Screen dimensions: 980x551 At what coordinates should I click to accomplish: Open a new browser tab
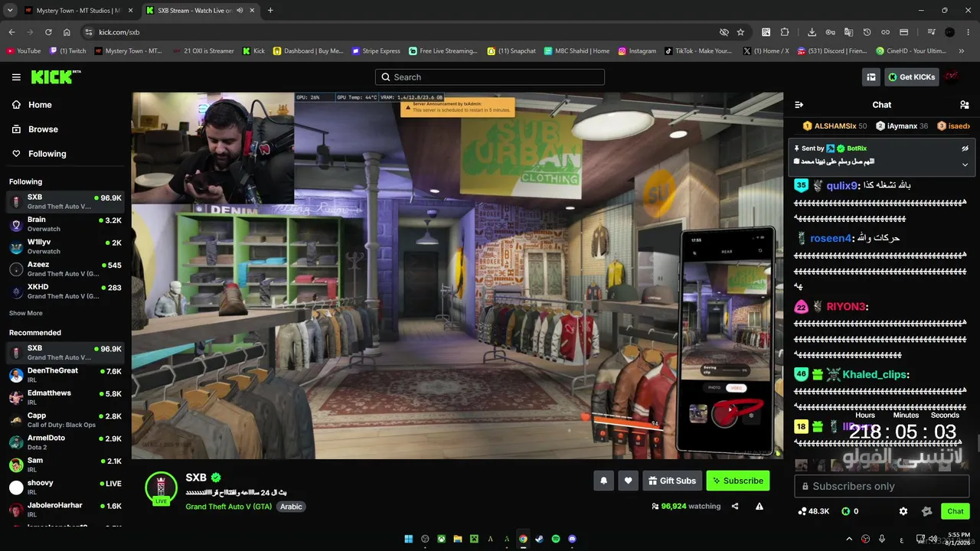pyautogui.click(x=270, y=11)
